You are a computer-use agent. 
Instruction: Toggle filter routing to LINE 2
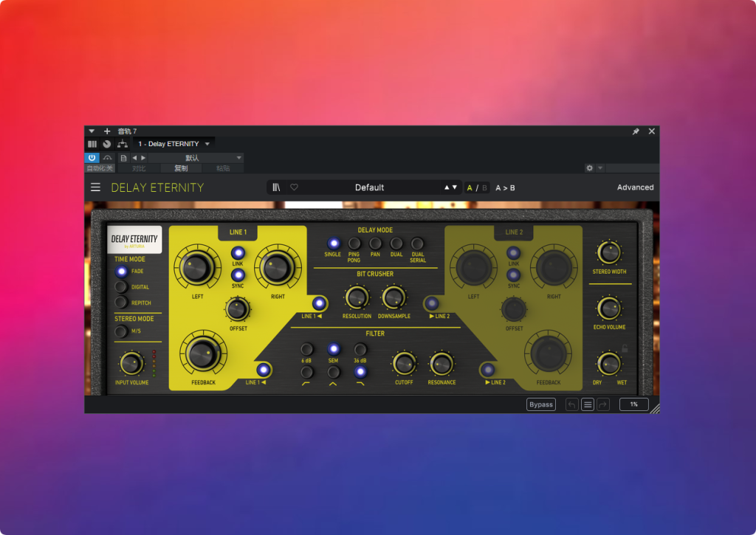pyautogui.click(x=488, y=370)
